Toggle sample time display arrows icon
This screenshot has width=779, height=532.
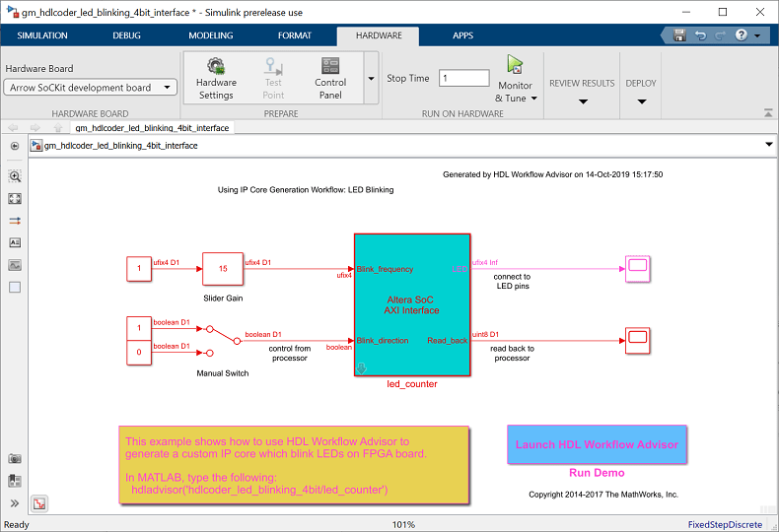15,221
